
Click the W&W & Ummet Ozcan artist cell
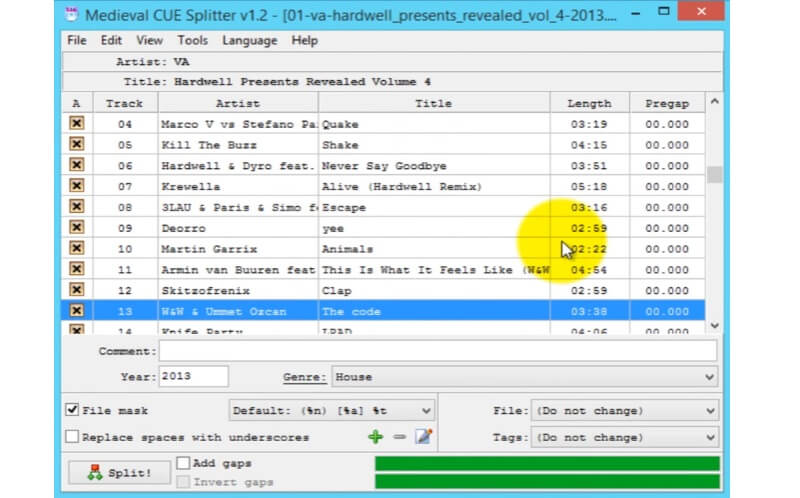coord(238,311)
